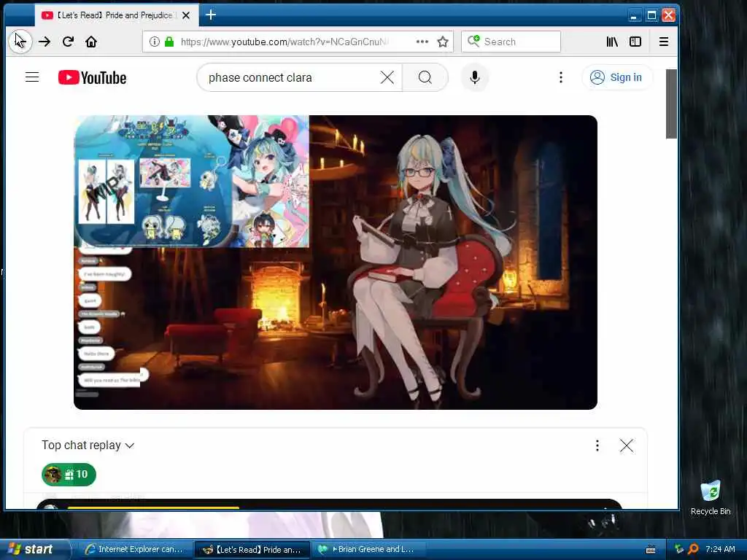Bookmark this page with the star icon
The width and height of the screenshot is (747, 560).
pos(443,42)
